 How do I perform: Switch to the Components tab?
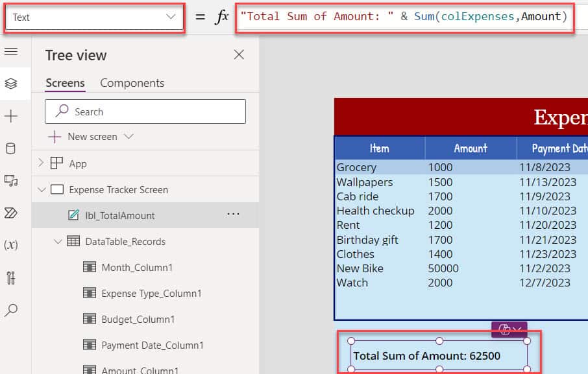pyautogui.click(x=132, y=83)
